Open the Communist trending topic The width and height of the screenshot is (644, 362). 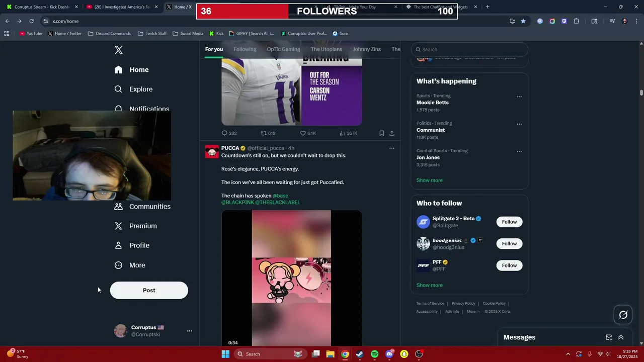click(431, 130)
